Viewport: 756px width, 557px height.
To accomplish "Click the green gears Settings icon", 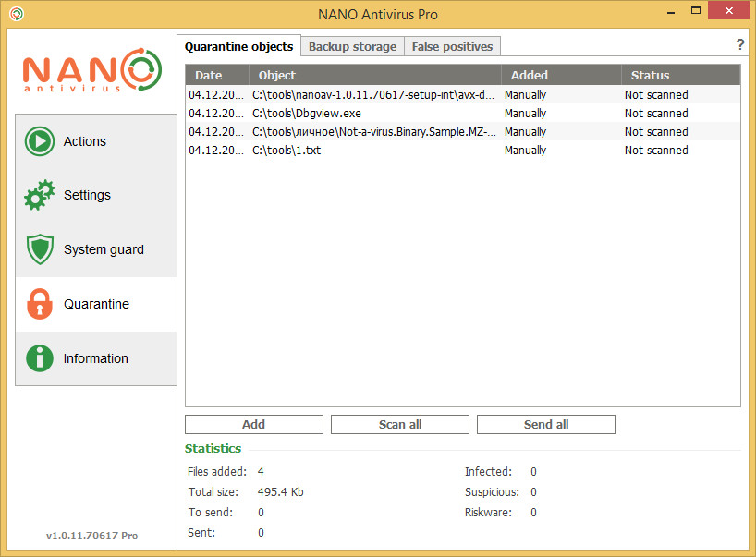I will coord(40,195).
